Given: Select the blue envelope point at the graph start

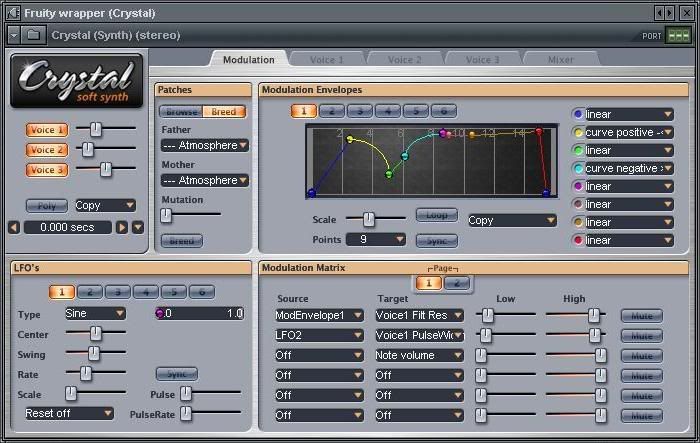Looking at the screenshot, I should coord(312,193).
